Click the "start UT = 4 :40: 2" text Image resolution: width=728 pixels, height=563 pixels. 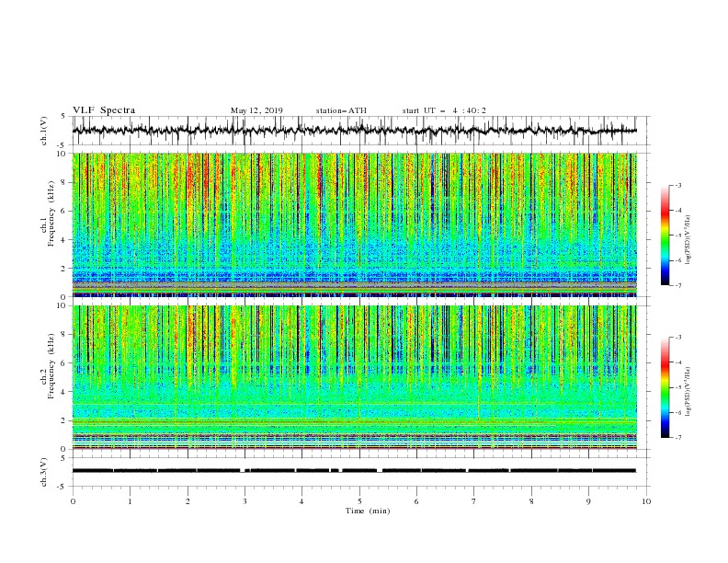(x=444, y=110)
